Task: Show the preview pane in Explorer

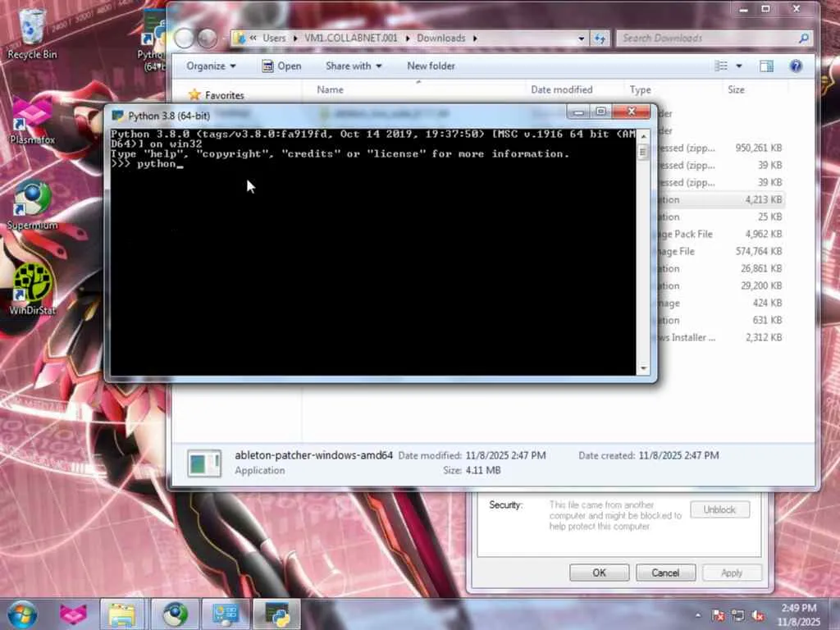Action: (766, 66)
